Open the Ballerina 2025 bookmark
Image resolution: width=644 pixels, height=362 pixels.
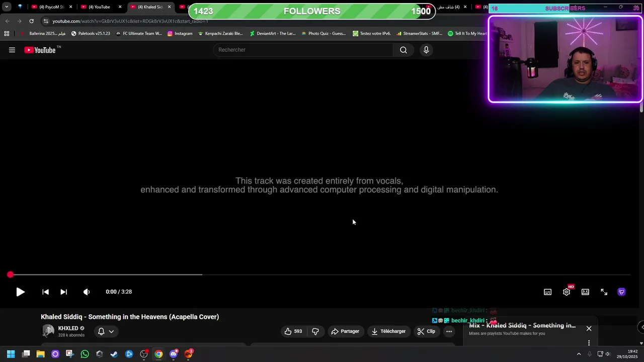(43, 34)
